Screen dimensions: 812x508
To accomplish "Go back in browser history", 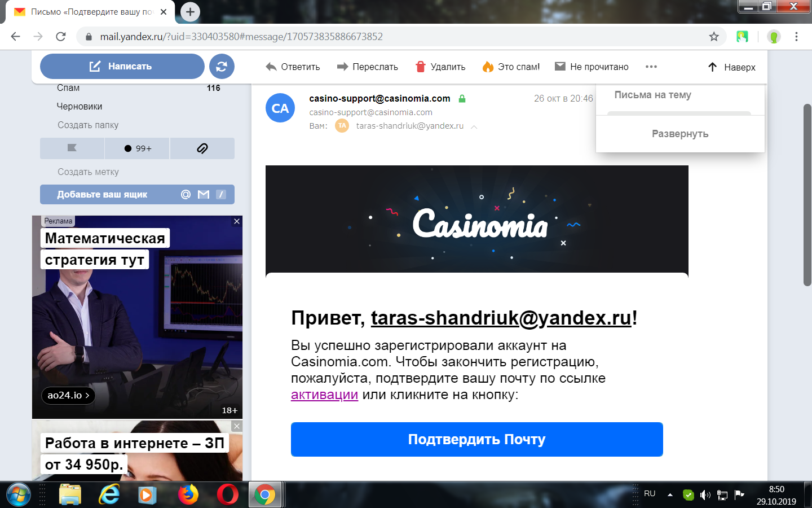I will click(15, 37).
